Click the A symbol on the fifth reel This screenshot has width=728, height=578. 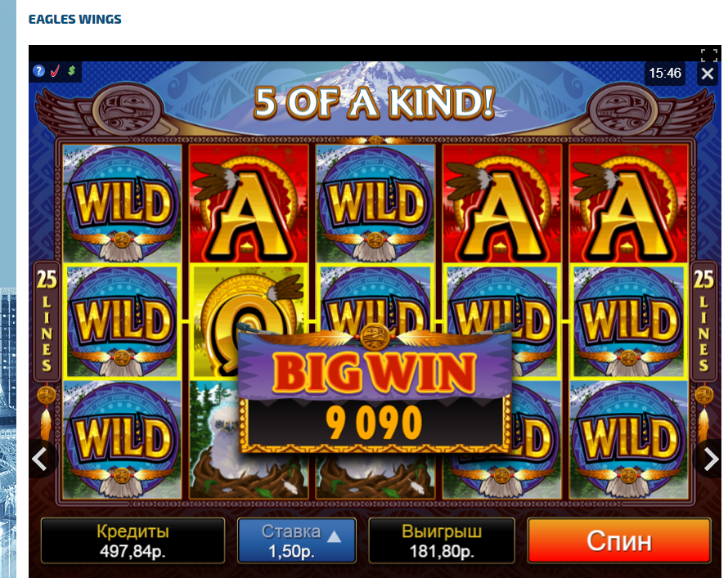(x=629, y=204)
